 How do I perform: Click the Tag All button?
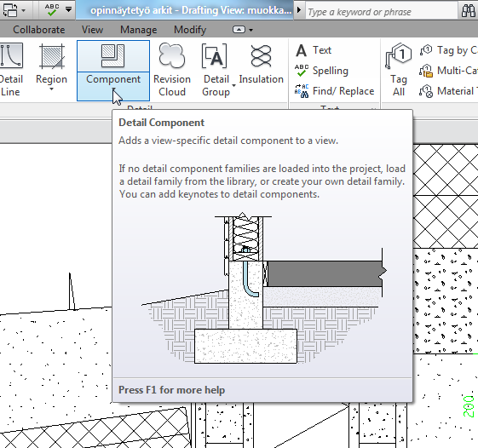pos(399,70)
